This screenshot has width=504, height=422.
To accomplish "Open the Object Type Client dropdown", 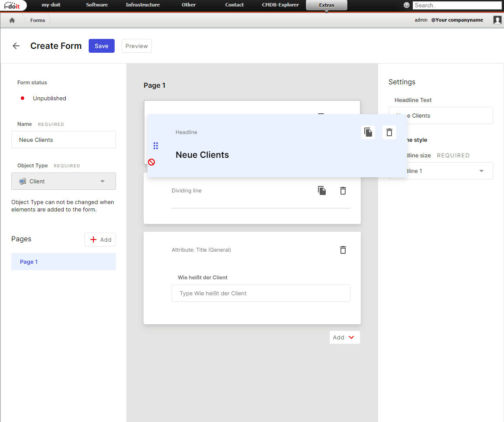I will (x=64, y=181).
